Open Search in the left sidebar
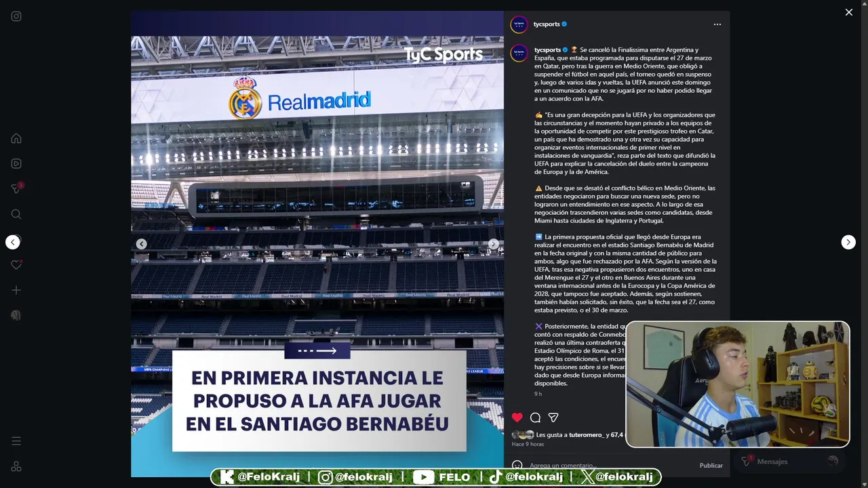Viewport: 868px width, 488px height. (16, 214)
